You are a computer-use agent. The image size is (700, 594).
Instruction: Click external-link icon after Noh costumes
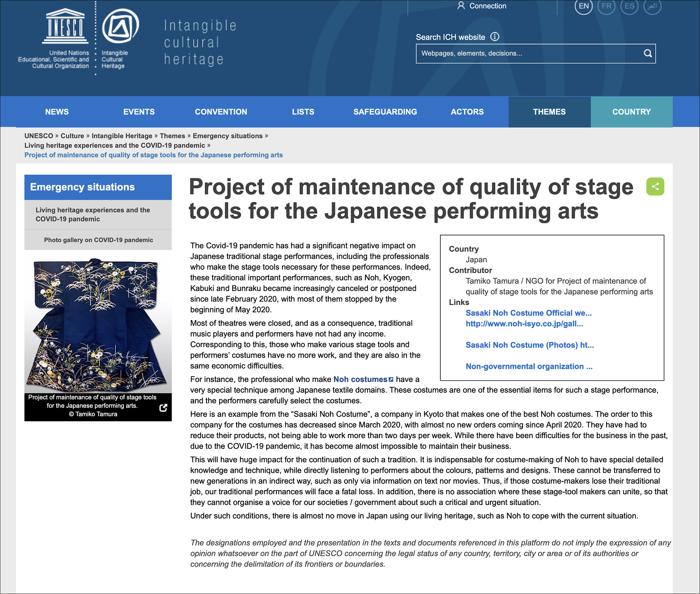click(391, 380)
